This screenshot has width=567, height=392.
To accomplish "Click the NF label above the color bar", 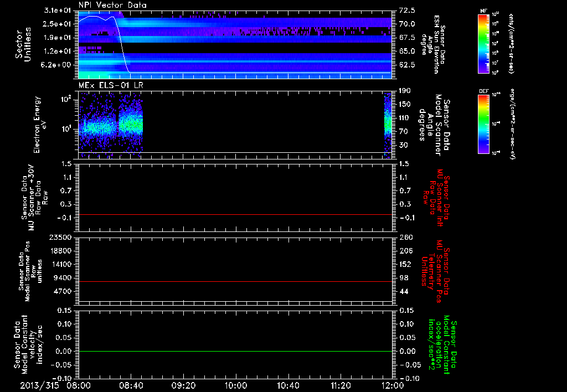I will tap(483, 11).
